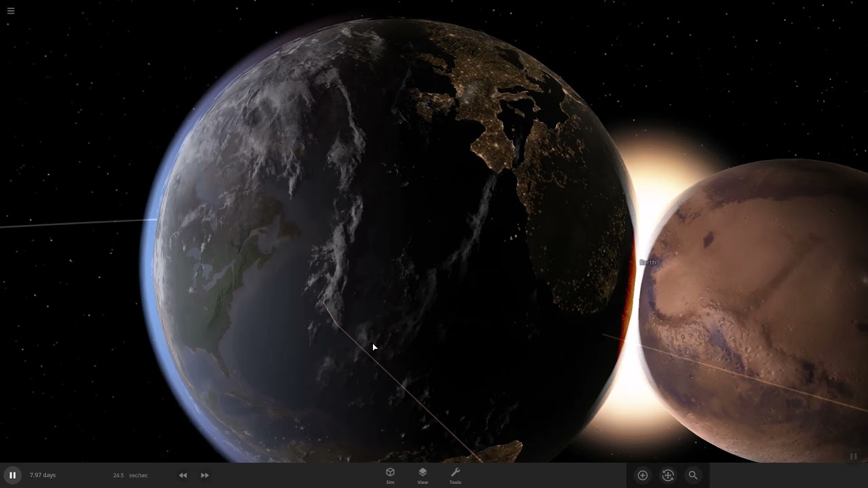Click the Add object plus icon
The width and height of the screenshot is (868, 488).
point(642,475)
